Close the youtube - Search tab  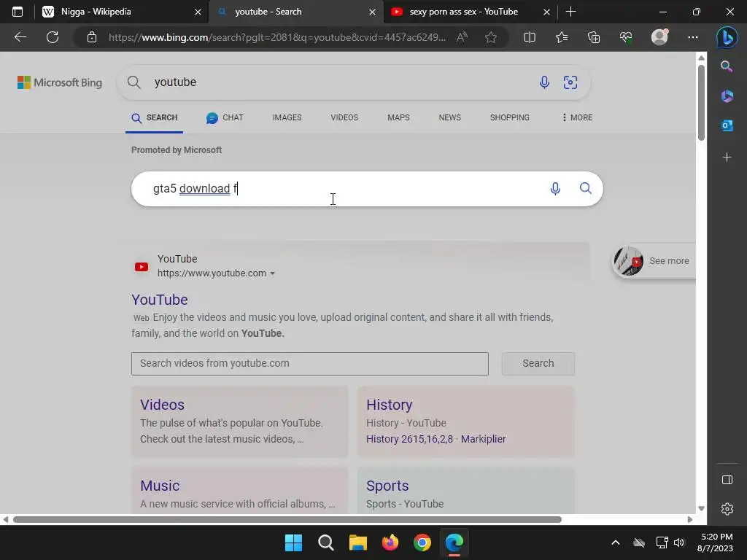[373, 12]
